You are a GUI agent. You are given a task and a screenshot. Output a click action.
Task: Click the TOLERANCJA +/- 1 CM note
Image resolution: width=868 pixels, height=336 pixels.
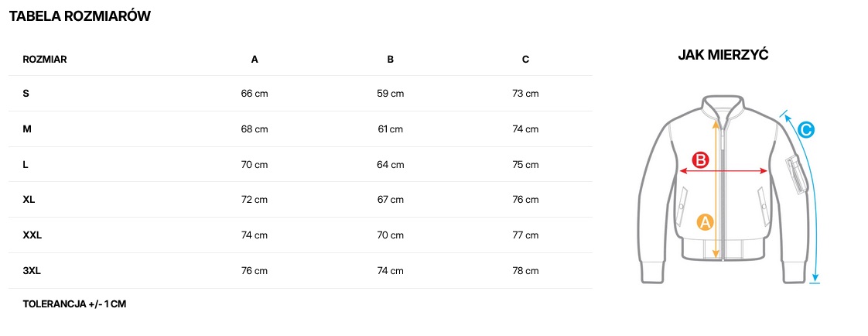tap(74, 304)
